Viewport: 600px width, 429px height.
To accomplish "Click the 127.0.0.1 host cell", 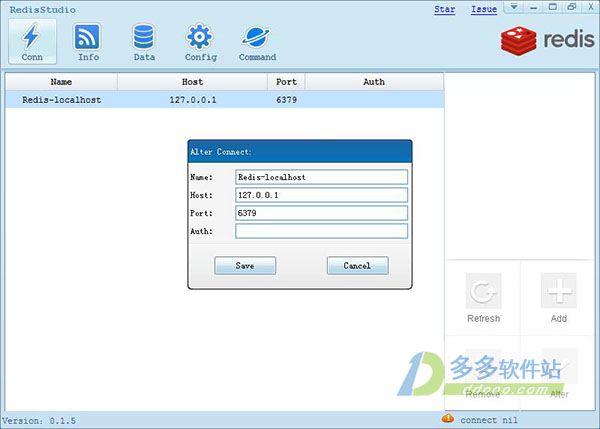I will coord(192,100).
